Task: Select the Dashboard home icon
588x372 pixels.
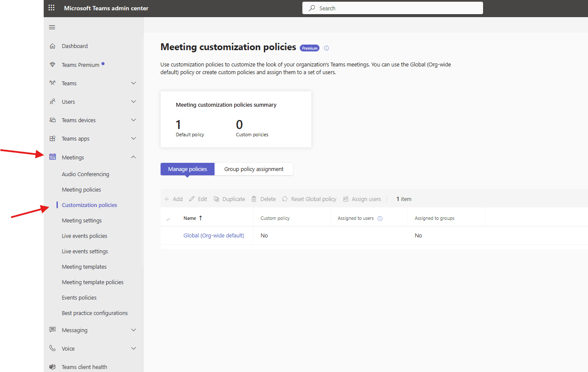Action: click(x=52, y=46)
